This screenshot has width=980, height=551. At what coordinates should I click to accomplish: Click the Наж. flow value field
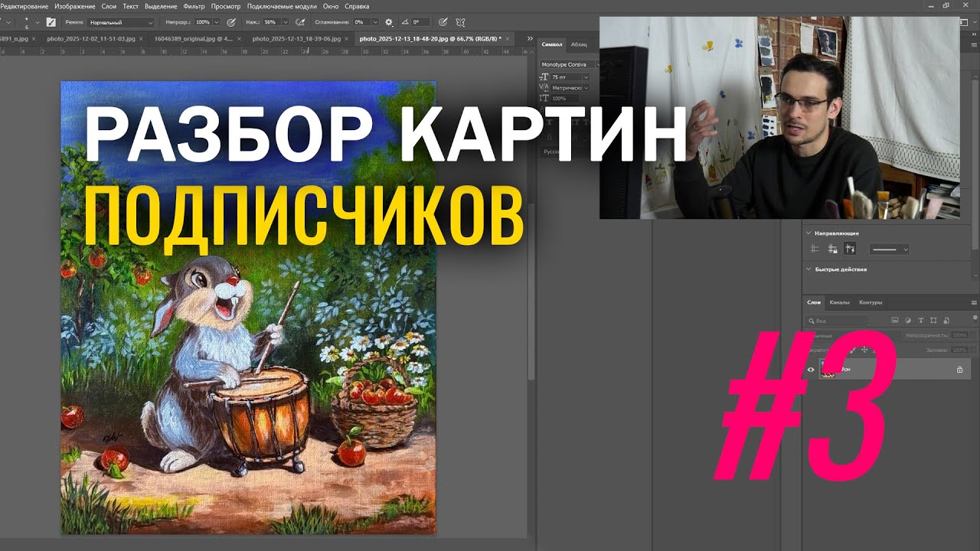coord(271,22)
